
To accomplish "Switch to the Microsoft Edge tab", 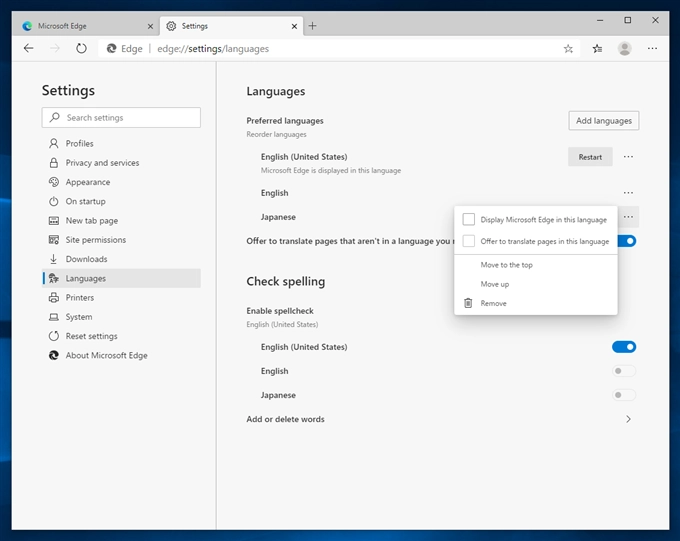I will (x=86, y=26).
